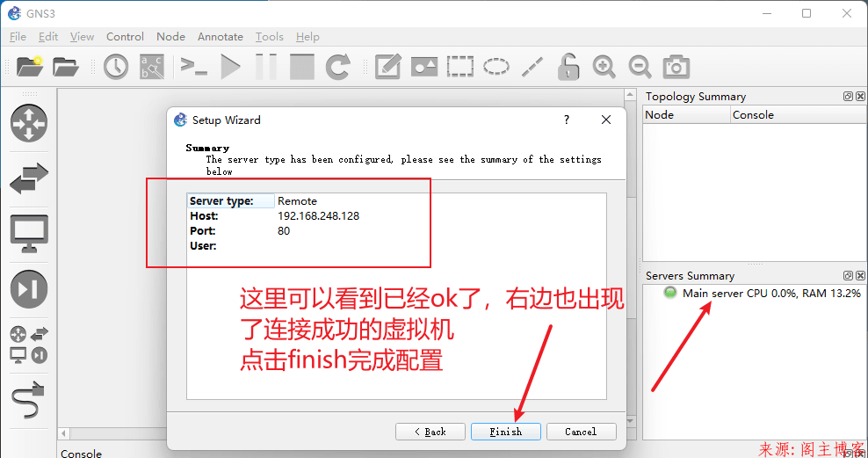Float the Topology Summary panel
The height and width of the screenshot is (458, 868).
click(848, 97)
